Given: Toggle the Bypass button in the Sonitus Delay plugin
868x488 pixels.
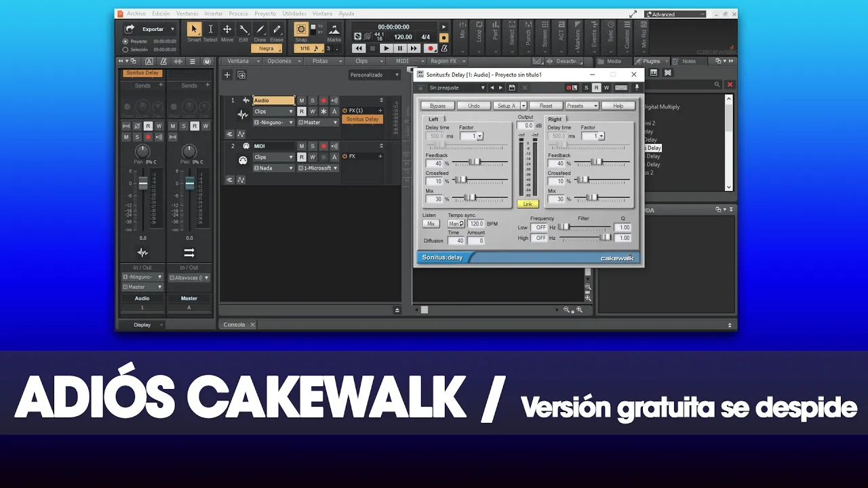Looking at the screenshot, I should pos(437,106).
